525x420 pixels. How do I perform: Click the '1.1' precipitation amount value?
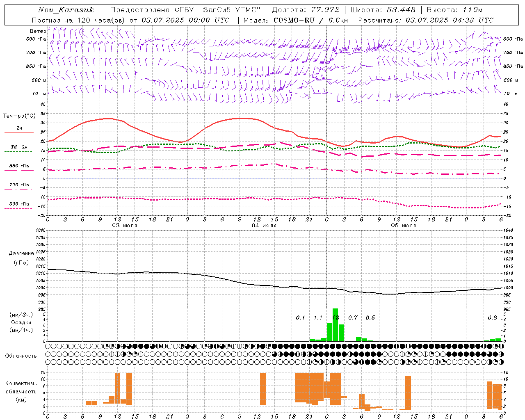click(318, 318)
